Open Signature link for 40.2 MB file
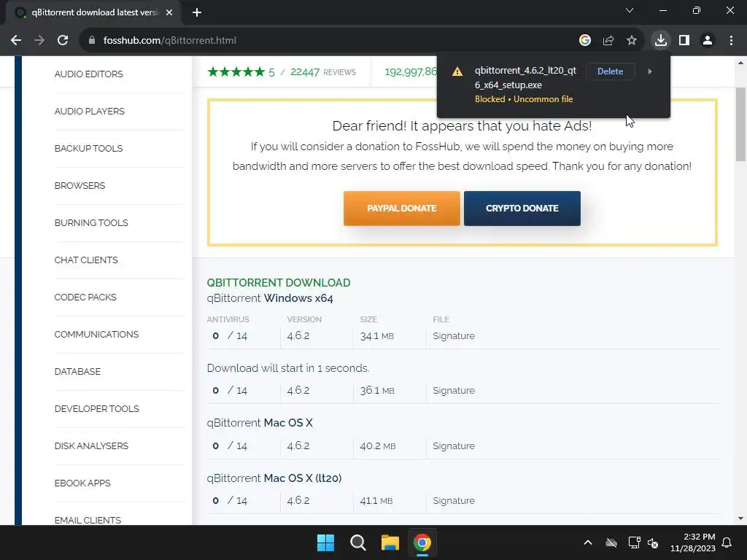 (454, 446)
